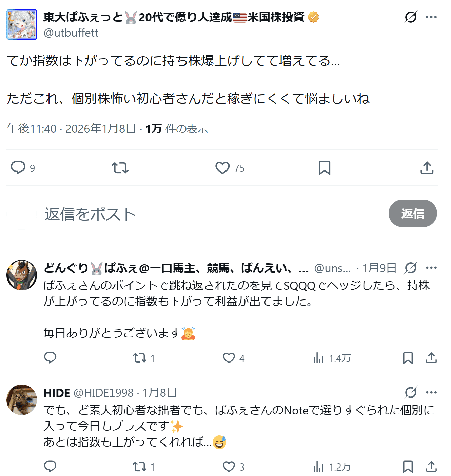The height and width of the screenshot is (476, 451).
Task: Open more options on HIDE's reply
Action: point(431,392)
